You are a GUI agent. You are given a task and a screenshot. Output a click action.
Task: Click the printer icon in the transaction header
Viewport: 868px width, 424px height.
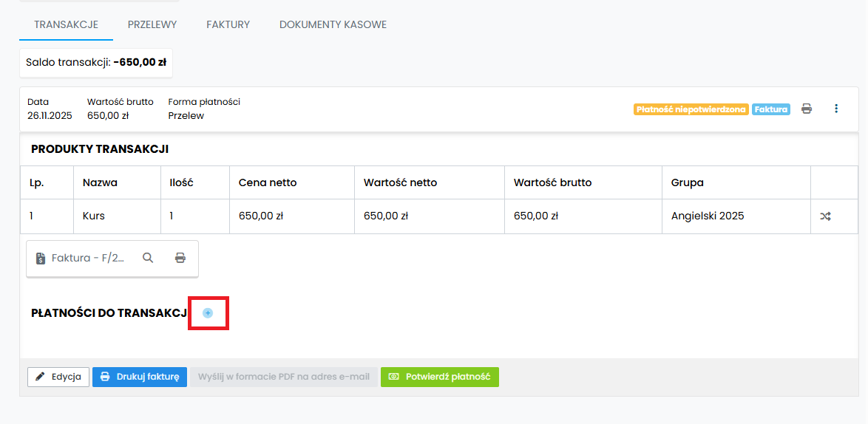click(x=807, y=109)
